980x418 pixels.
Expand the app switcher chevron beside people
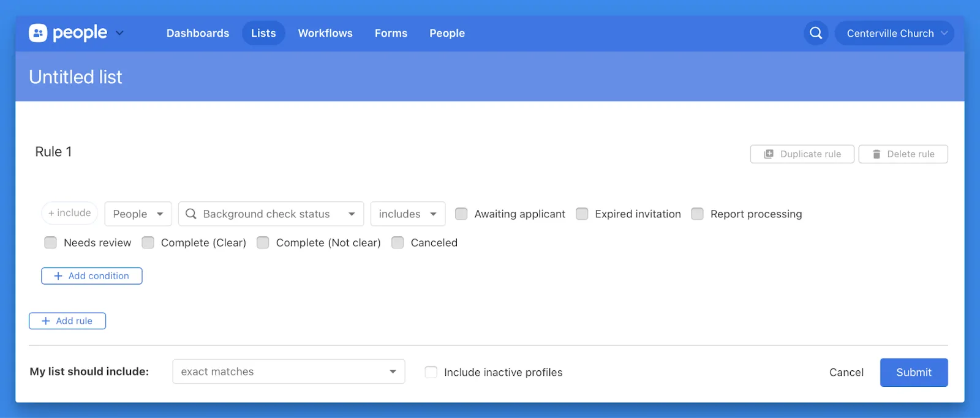click(x=119, y=33)
